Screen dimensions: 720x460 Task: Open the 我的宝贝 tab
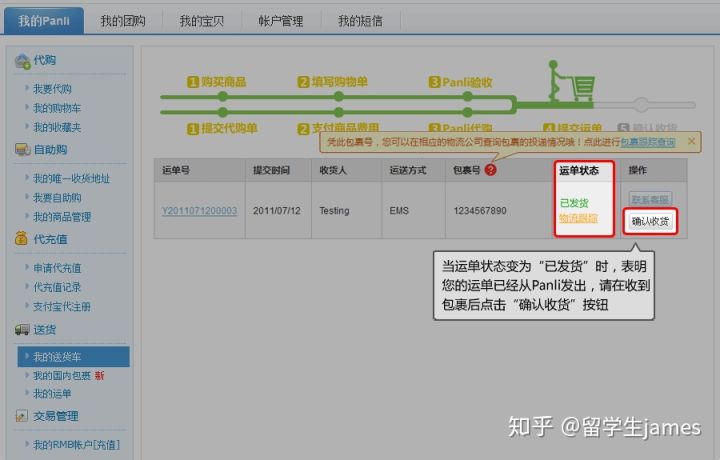202,21
